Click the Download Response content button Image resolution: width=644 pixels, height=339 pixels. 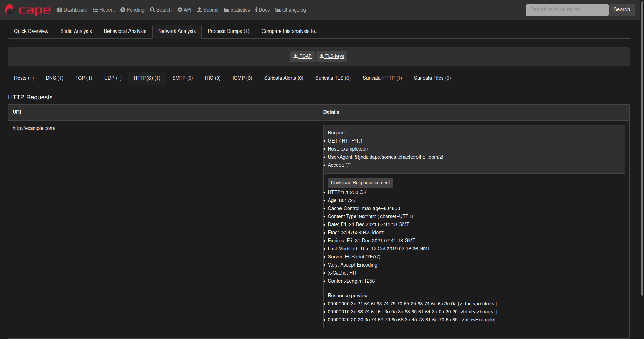pos(360,183)
